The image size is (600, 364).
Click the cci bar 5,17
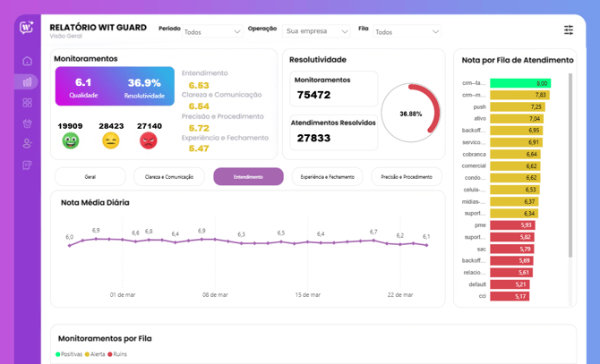pyautogui.click(x=510, y=296)
